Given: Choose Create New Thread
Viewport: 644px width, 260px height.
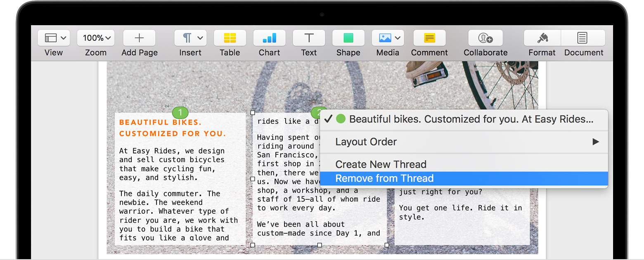Looking at the screenshot, I should 381,164.
